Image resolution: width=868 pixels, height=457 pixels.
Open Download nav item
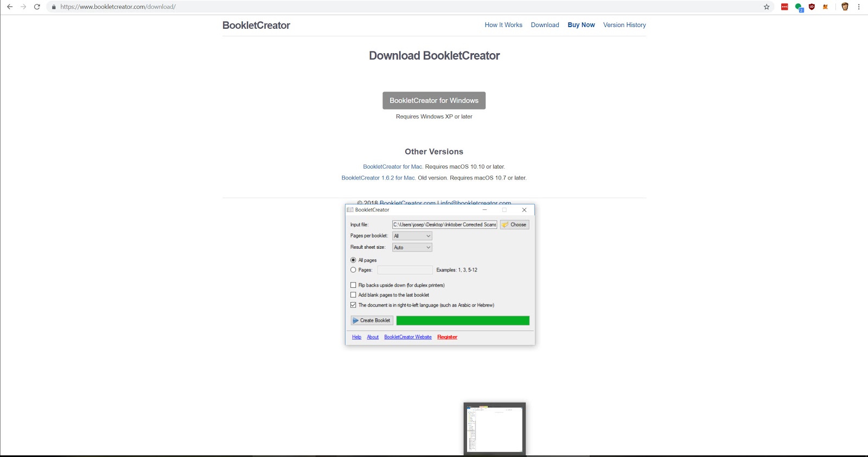tap(545, 25)
